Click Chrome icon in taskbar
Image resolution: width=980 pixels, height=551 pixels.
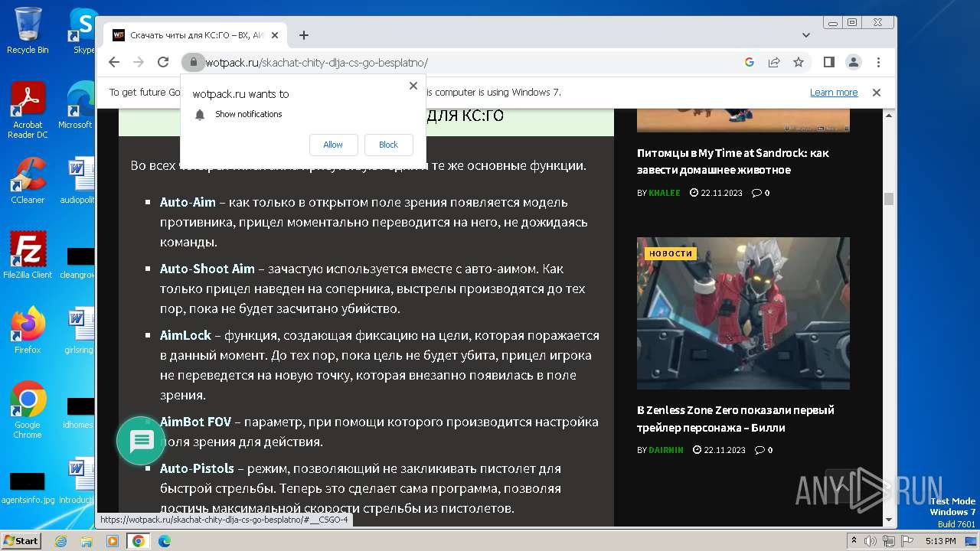pyautogui.click(x=139, y=541)
